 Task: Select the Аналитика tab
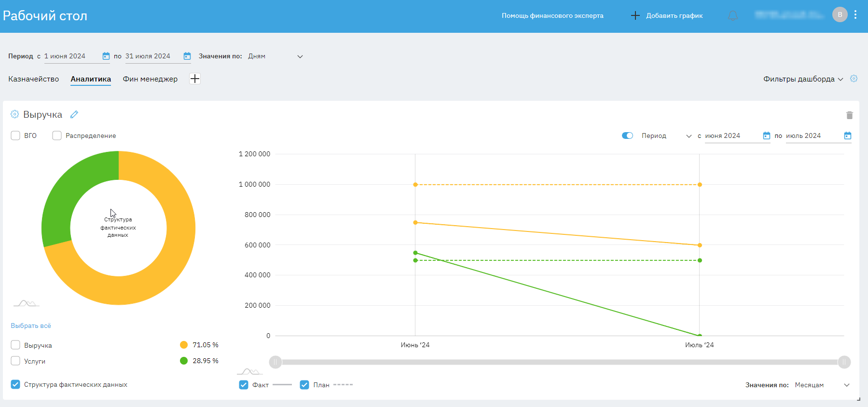(x=91, y=79)
